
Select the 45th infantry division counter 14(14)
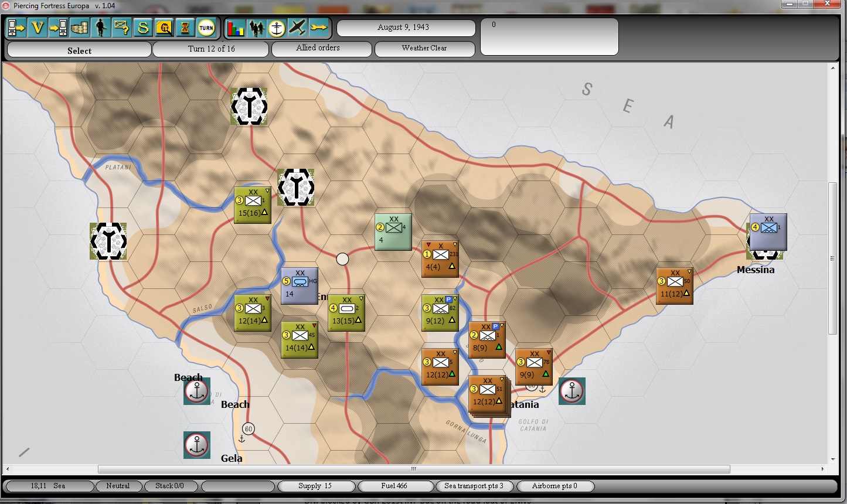pos(300,340)
